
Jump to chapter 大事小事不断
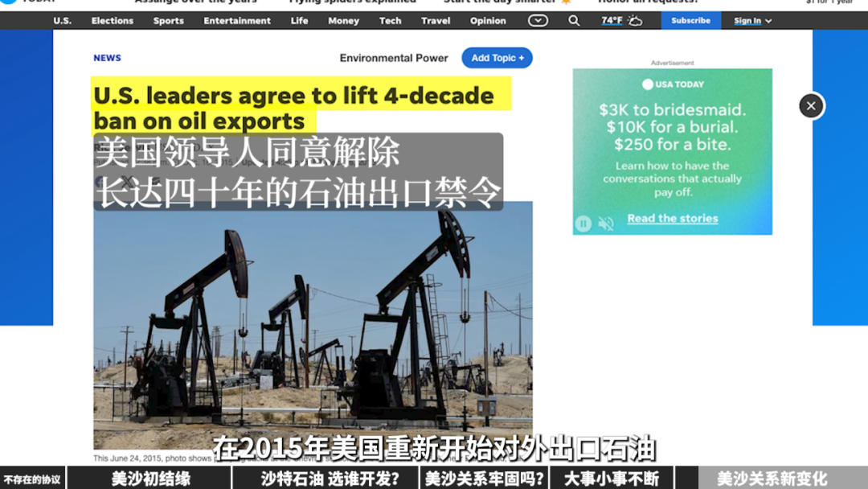[612, 479]
